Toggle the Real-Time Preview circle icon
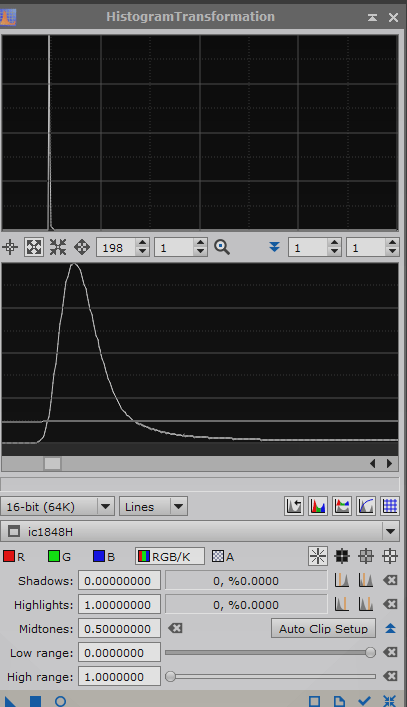Viewport: 407px width, 707px height. coord(60,701)
